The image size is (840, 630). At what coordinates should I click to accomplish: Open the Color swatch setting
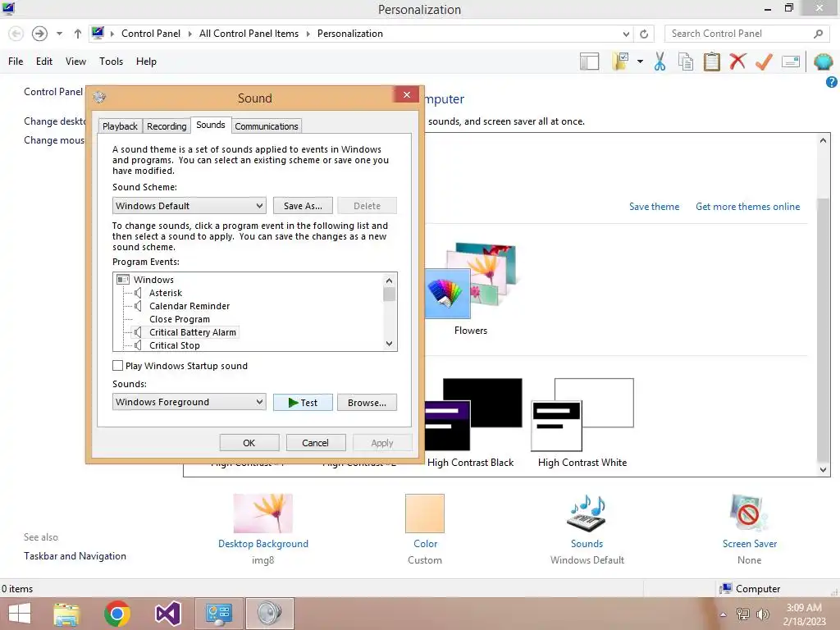coord(425,514)
